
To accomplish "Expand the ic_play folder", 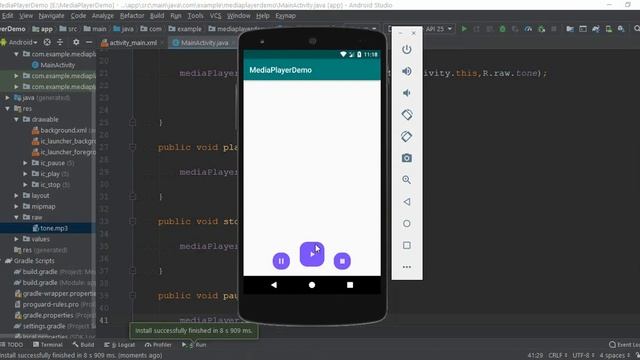I will coord(25,174).
